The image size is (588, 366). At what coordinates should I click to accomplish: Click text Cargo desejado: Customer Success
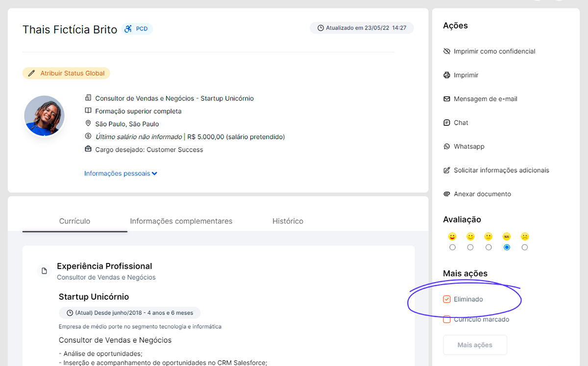pos(149,150)
